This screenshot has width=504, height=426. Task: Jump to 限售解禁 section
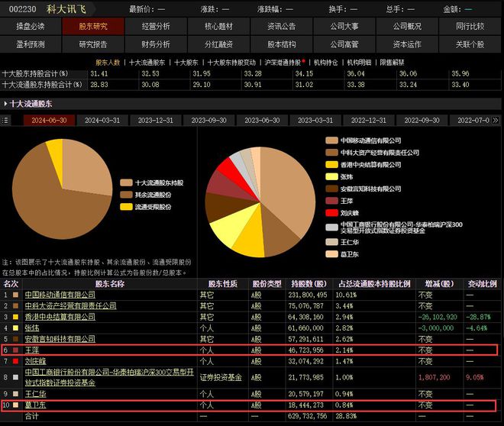(393, 63)
